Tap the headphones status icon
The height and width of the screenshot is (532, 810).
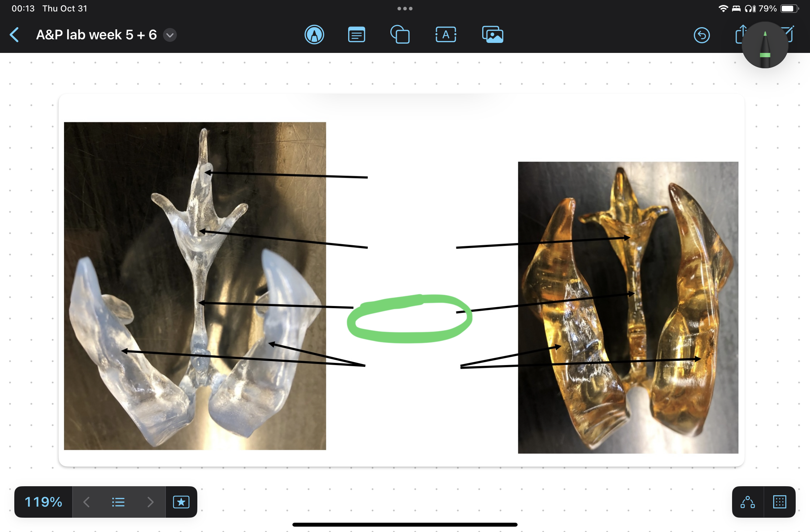tap(750, 9)
